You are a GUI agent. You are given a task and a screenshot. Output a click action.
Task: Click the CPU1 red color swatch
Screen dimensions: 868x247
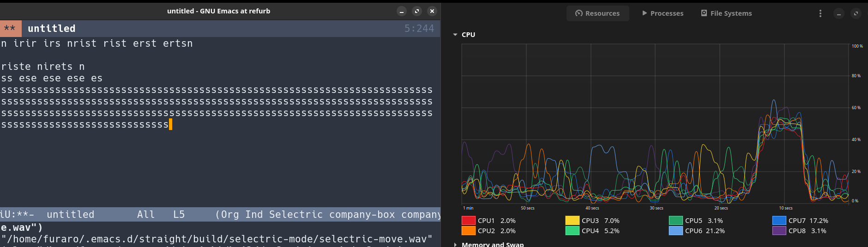coord(468,221)
